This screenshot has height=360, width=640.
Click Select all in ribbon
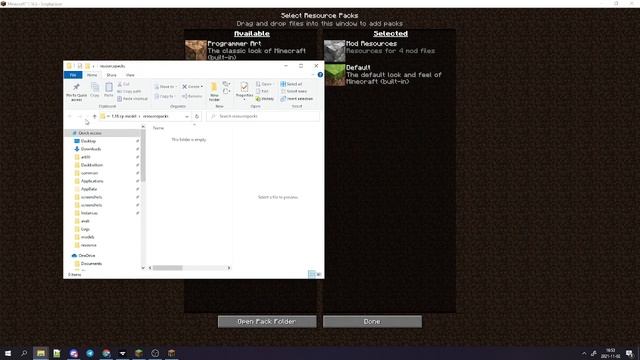click(291, 84)
